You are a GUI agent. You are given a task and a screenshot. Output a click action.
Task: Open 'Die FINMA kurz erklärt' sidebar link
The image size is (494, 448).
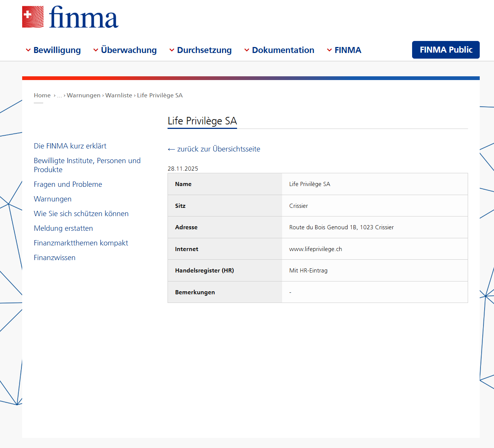click(x=70, y=146)
